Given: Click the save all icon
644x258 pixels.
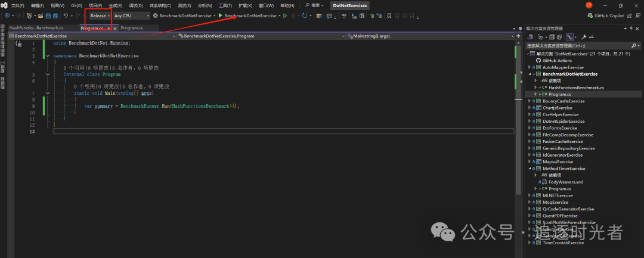Looking at the screenshot, I should click(55, 15).
